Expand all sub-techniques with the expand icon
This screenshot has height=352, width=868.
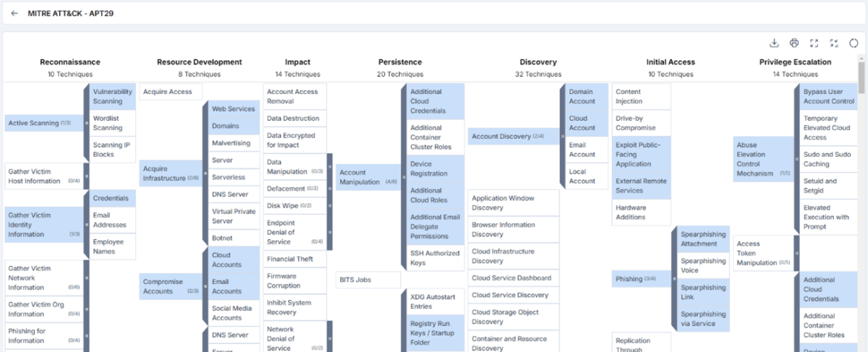pyautogui.click(x=814, y=43)
